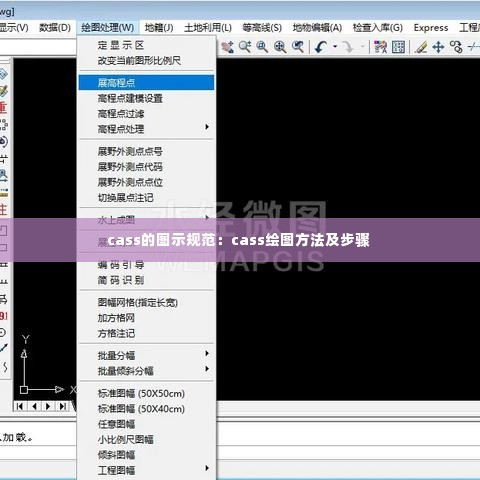Choose 标准图幅 (50X50cm)
This screenshot has width=480, height=480.
(x=146, y=393)
